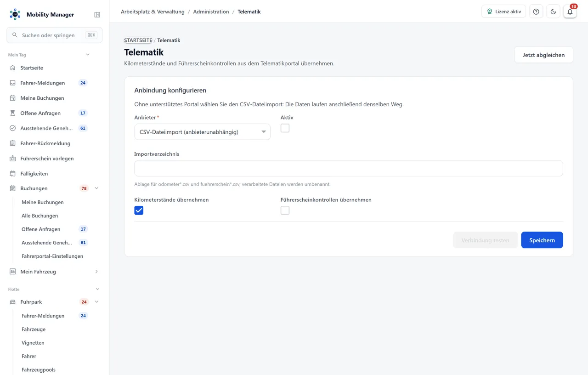The image size is (588, 375).
Task: Focus the Suchen oder springen search box
Action: click(x=54, y=35)
